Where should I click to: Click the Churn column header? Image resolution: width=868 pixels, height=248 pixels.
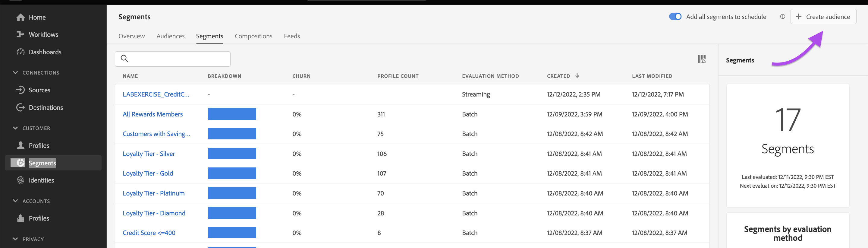301,76
